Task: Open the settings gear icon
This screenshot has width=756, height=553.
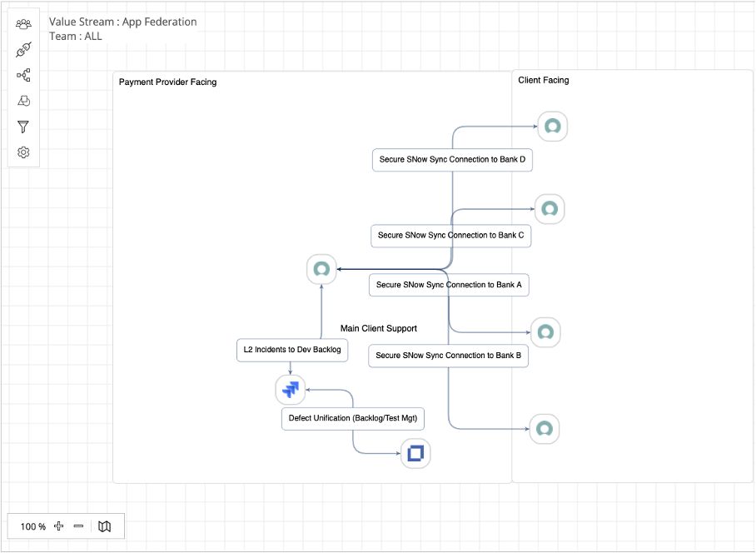Action: (23, 152)
